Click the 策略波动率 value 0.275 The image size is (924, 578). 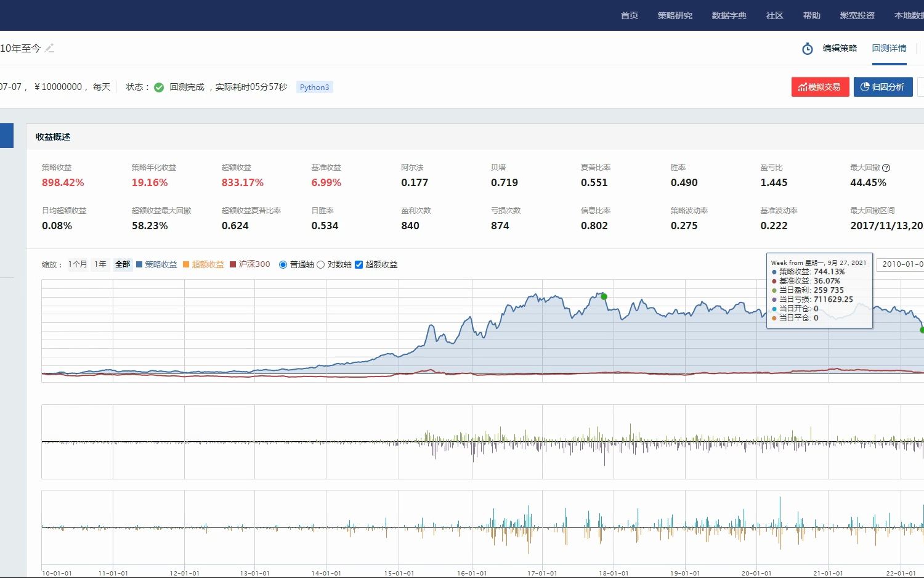[x=684, y=226]
